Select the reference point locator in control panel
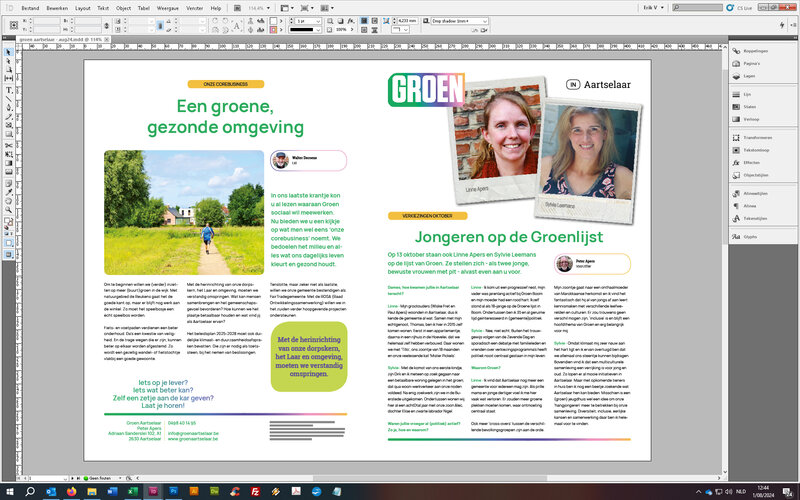Viewport: 800px width, 500px height. (14, 25)
